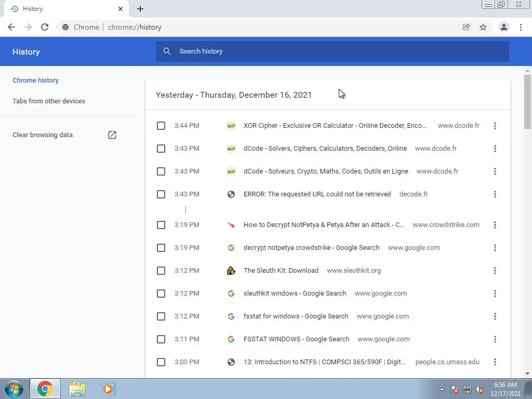Viewport: 532px width, 399px height.
Task: Click the globe favicon on ERROR row
Action: tap(231, 194)
